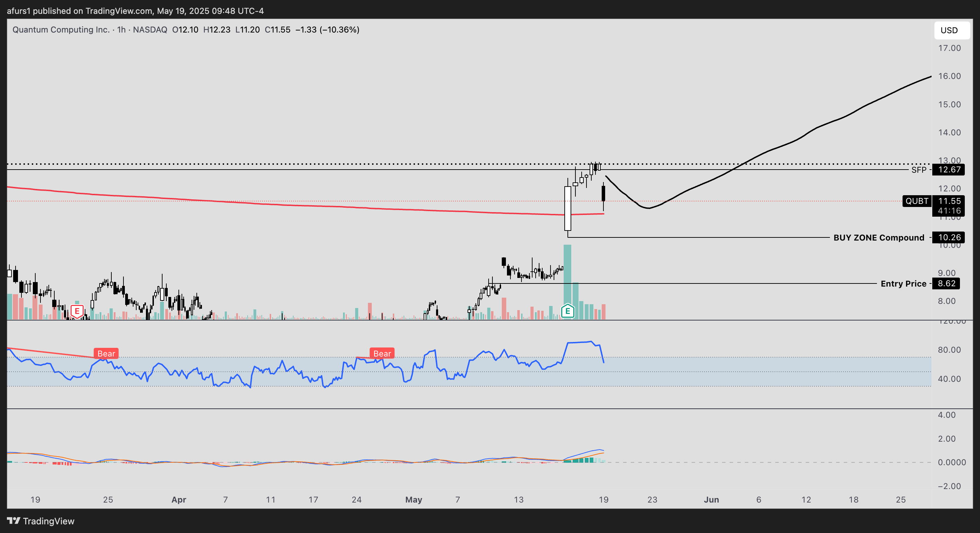The image size is (980, 533).
Task: Click the Entry Price line label
Action: click(903, 284)
